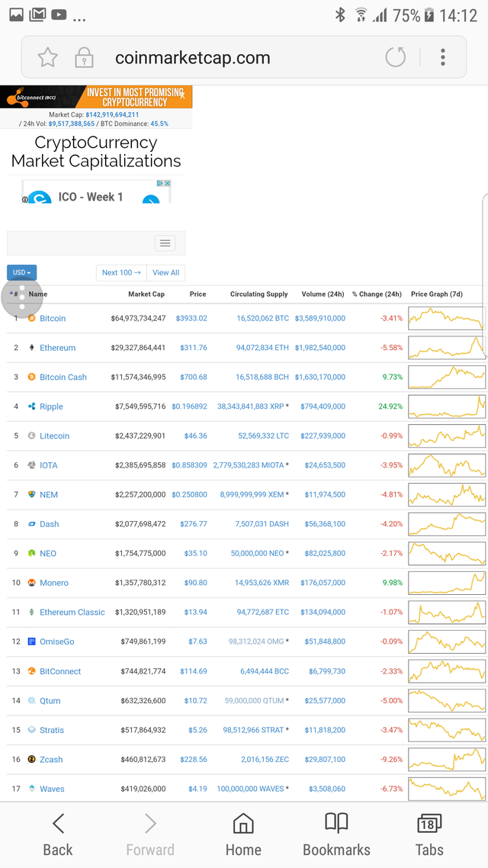The width and height of the screenshot is (488, 868).
Task: Open Monero 7d price graph
Action: (x=447, y=583)
